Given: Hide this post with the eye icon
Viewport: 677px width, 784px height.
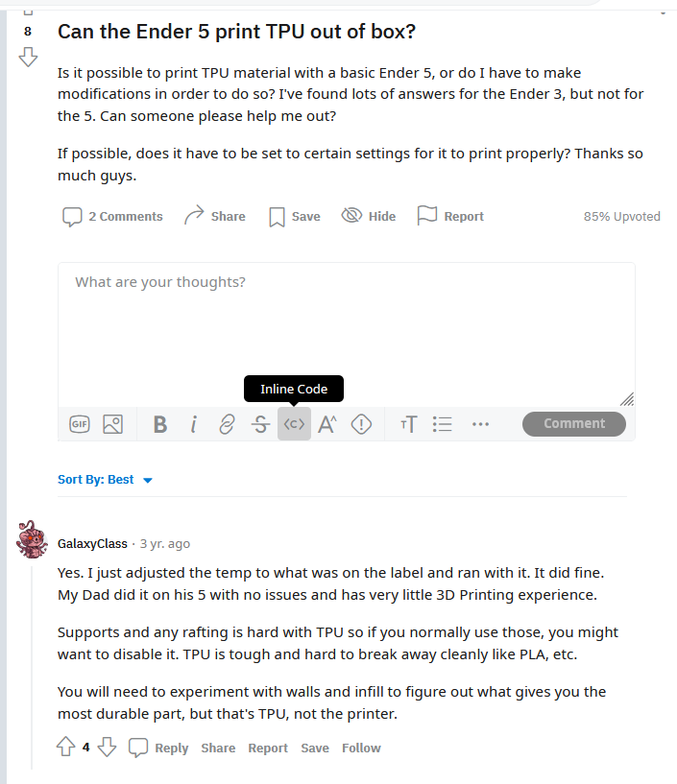Looking at the screenshot, I should tap(369, 216).
